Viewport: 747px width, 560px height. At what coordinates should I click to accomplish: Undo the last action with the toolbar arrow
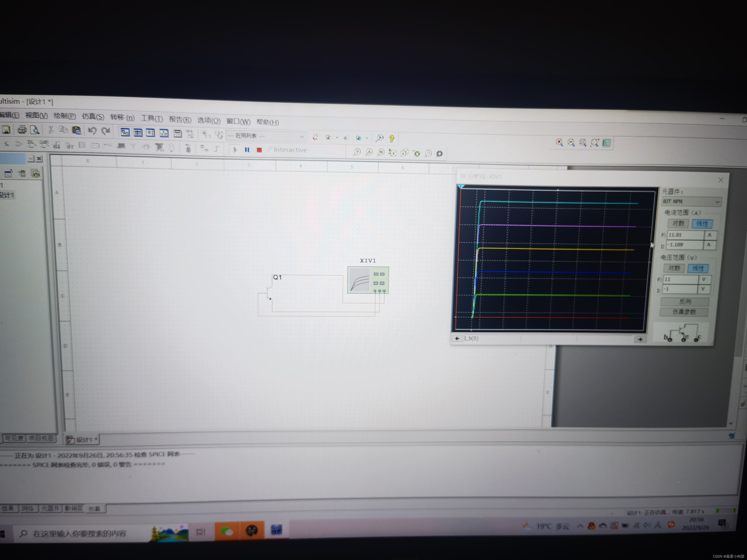pos(92,131)
